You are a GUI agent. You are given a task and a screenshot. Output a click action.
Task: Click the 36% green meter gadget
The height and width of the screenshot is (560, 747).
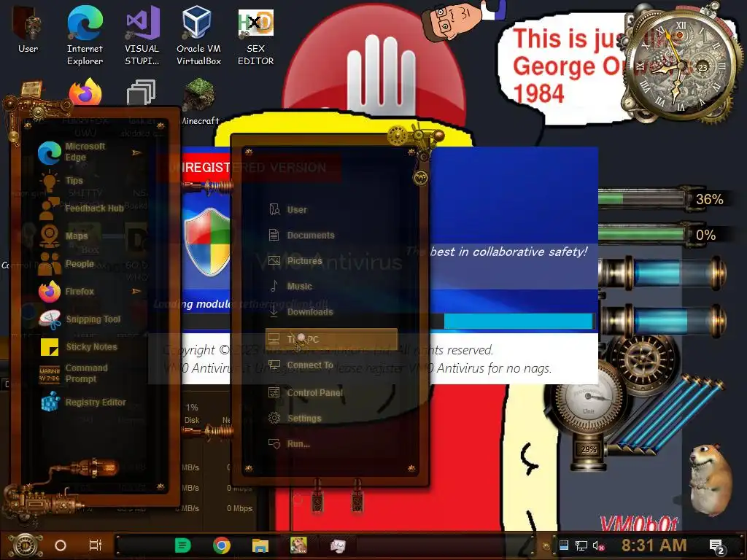(662, 198)
